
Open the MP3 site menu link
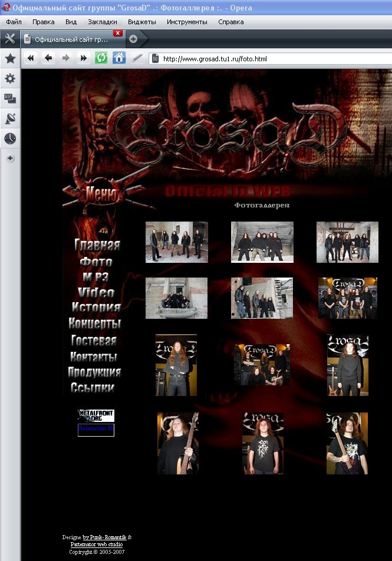tap(95, 276)
